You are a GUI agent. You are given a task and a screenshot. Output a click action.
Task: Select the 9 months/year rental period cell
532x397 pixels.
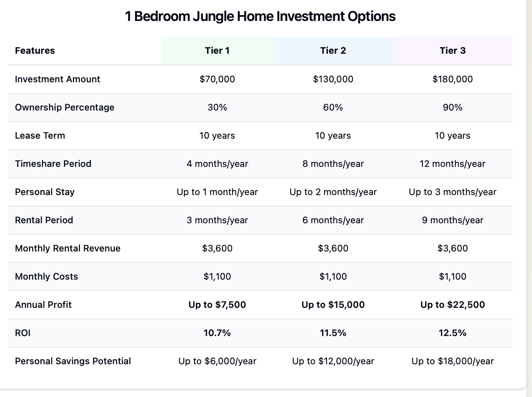(x=452, y=220)
